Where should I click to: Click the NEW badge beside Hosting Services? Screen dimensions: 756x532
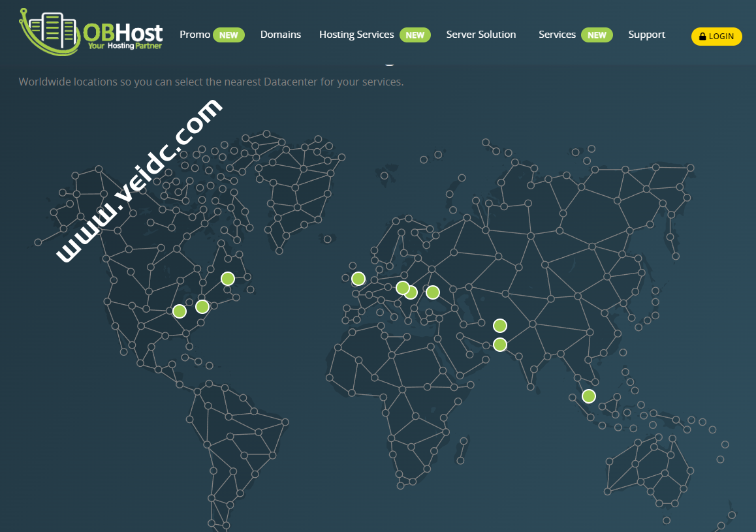click(x=415, y=35)
